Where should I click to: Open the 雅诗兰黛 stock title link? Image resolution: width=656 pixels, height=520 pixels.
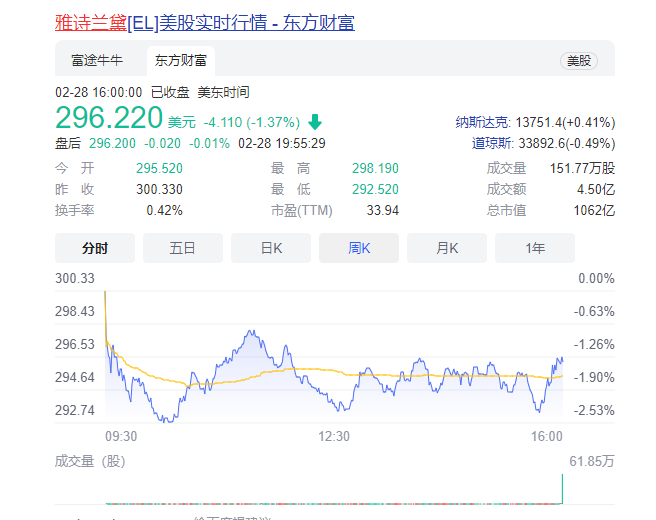pos(204,22)
